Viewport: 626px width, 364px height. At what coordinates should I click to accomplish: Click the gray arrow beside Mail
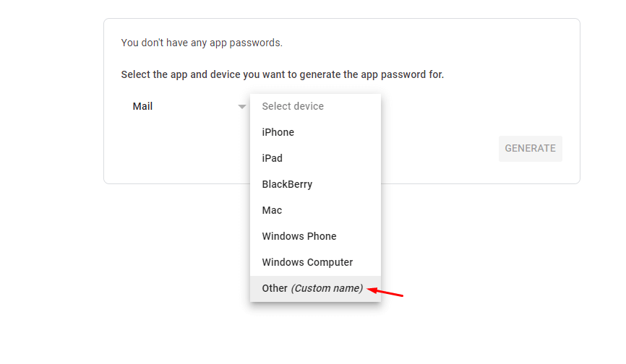pos(241,107)
